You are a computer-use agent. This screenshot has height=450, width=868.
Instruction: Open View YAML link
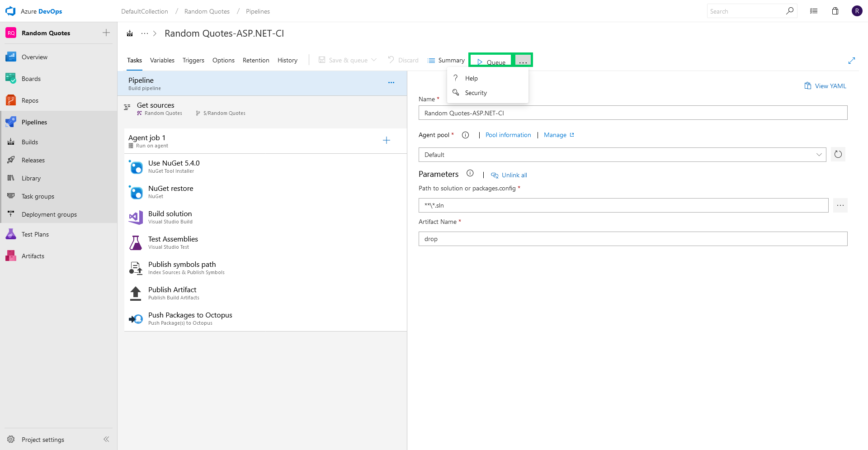(x=826, y=86)
